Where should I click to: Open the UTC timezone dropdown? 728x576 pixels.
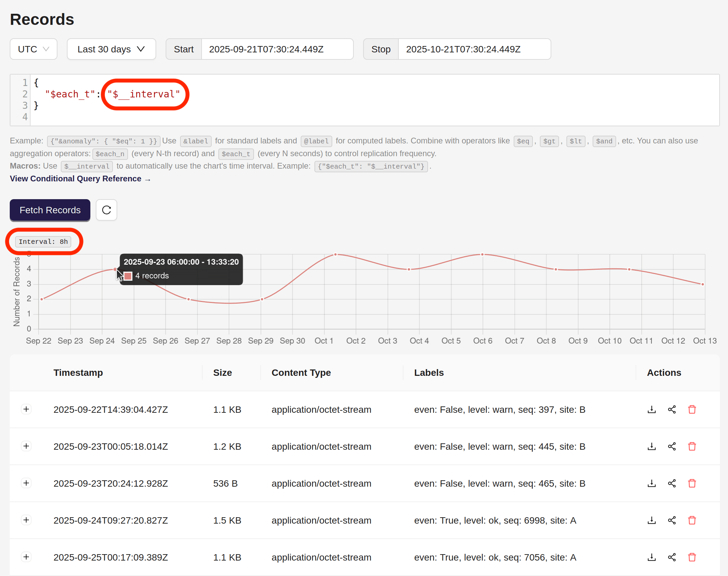click(33, 49)
